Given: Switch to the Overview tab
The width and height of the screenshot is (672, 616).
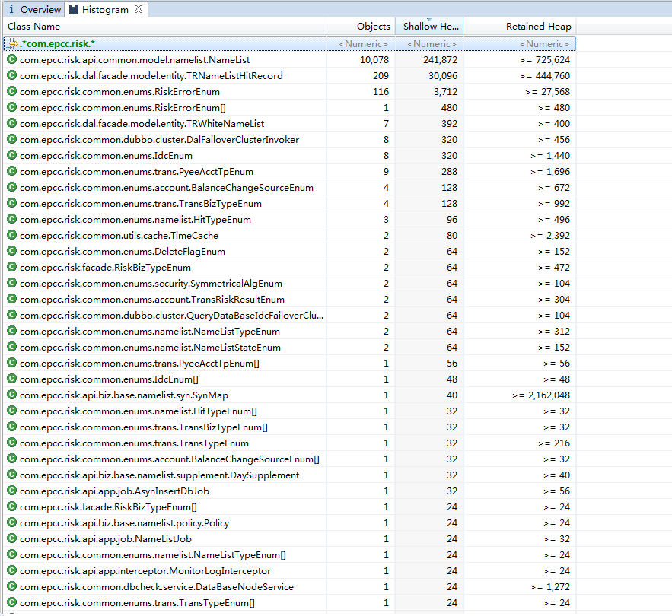Looking at the screenshot, I should (x=33, y=9).
